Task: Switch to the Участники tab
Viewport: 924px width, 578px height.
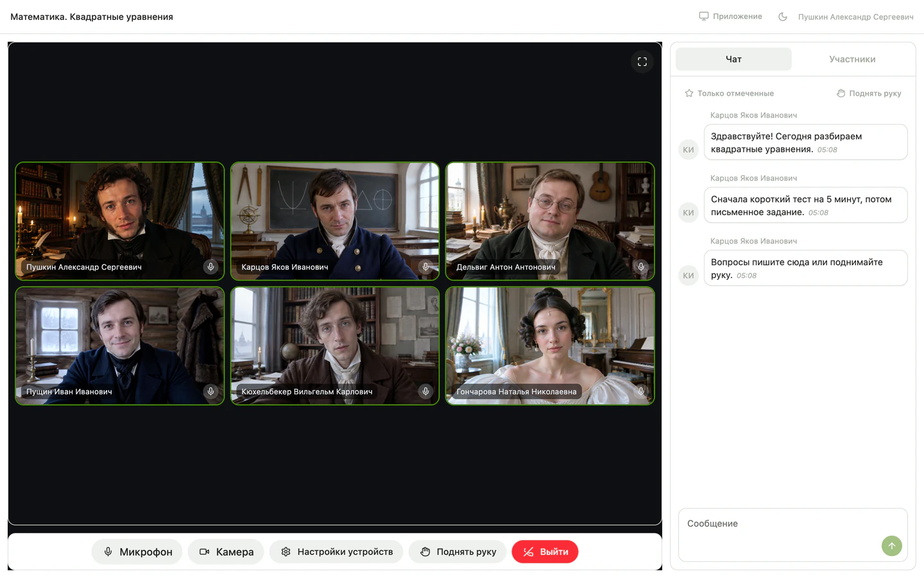Action: pyautogui.click(x=852, y=59)
